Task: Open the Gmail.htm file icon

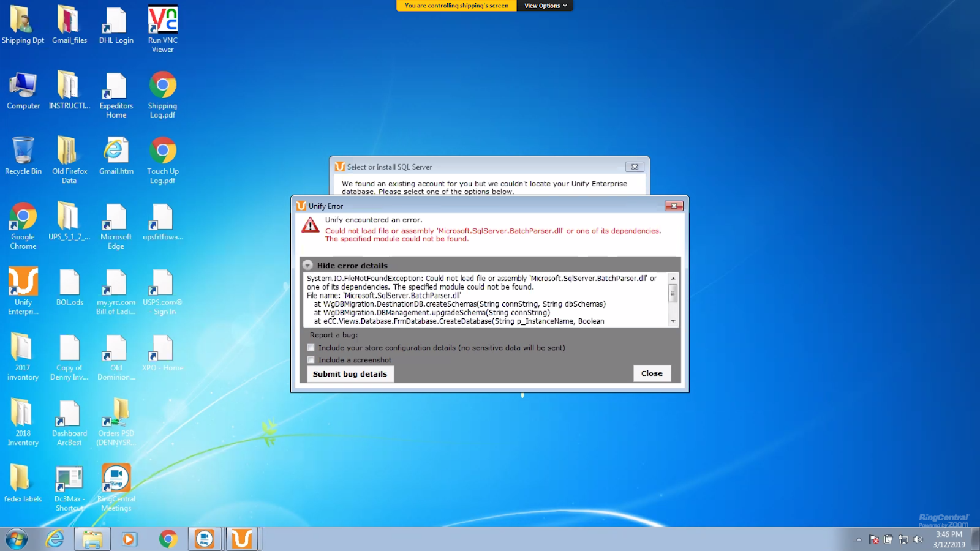Action: coord(116,156)
